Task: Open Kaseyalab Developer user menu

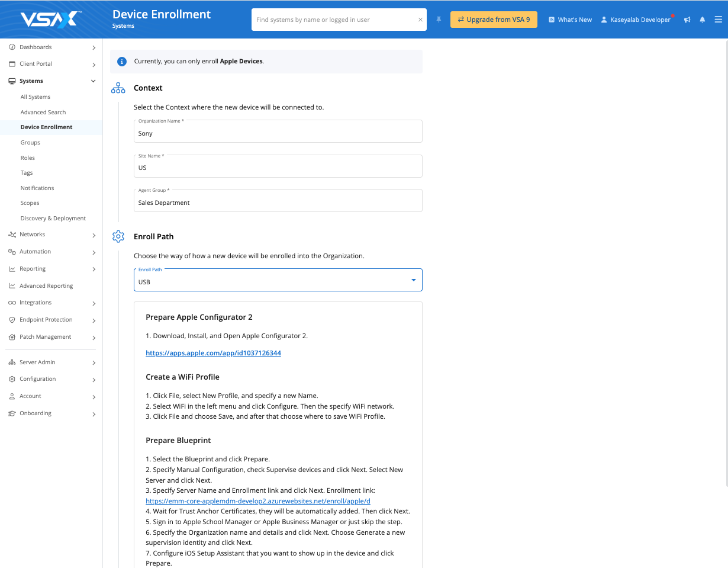Action: click(x=636, y=20)
